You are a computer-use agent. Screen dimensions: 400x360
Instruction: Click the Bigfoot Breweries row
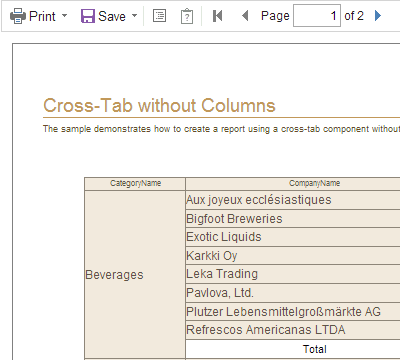[x=293, y=219]
